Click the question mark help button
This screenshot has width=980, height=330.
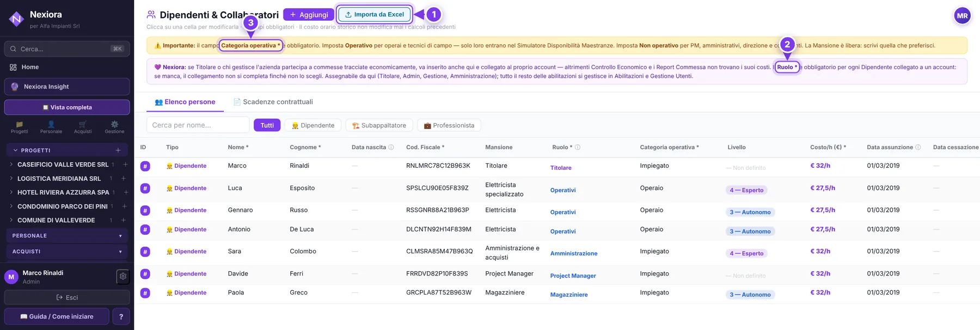tap(121, 316)
